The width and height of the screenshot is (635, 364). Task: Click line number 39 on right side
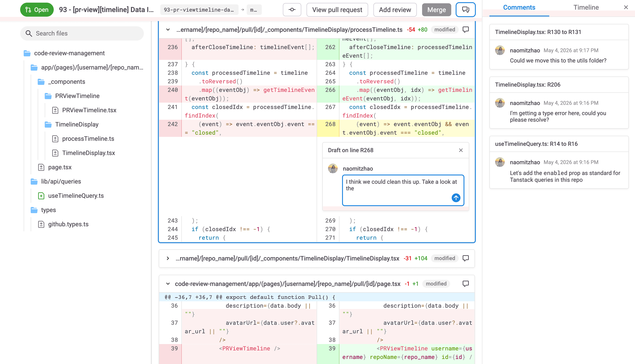[x=332, y=348]
